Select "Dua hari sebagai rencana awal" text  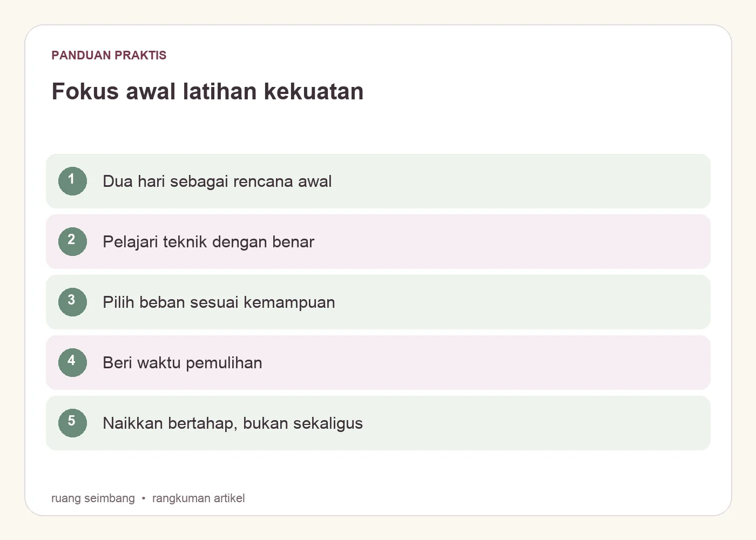(217, 181)
